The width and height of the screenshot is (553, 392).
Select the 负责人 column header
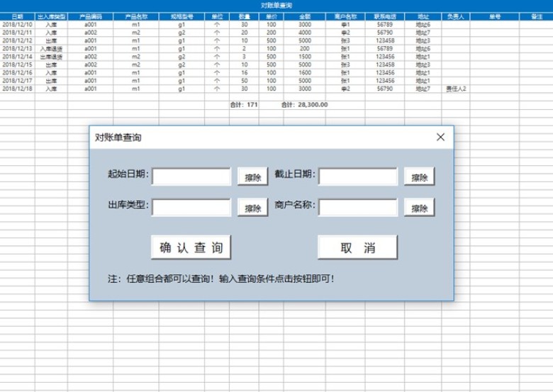pyautogui.click(x=456, y=16)
